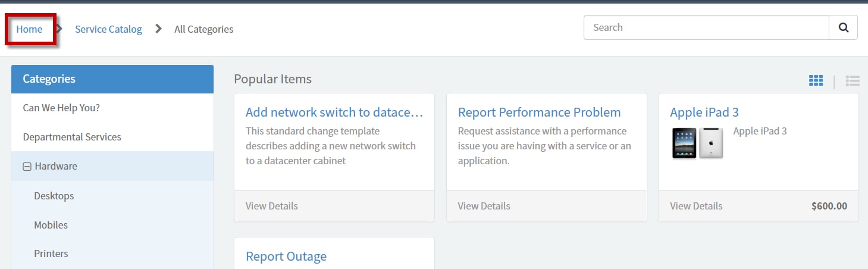Screen dimensions: 868x269
Task: Open Add network switch to datacenter item
Action: 334,112
